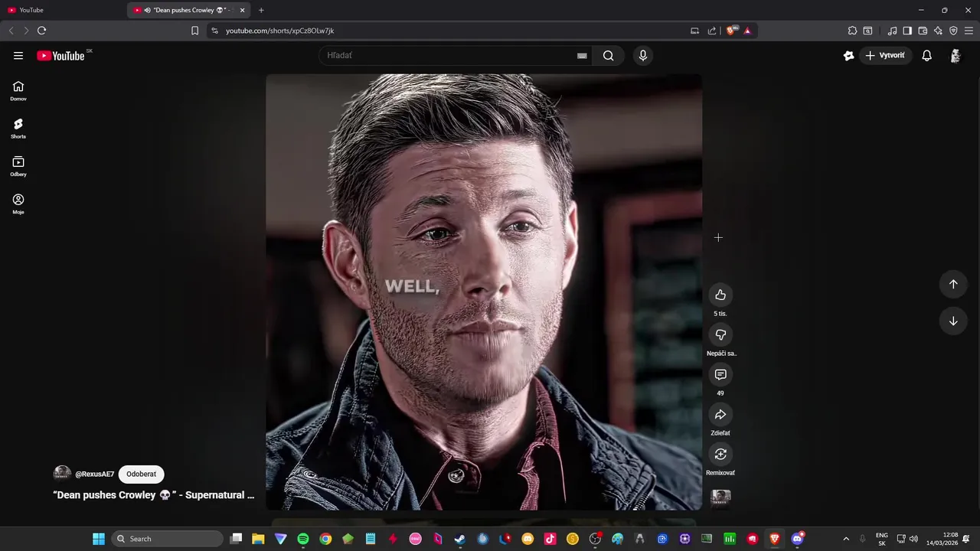
Task: Open the Leo AI sparkle icon
Action: click(938, 31)
